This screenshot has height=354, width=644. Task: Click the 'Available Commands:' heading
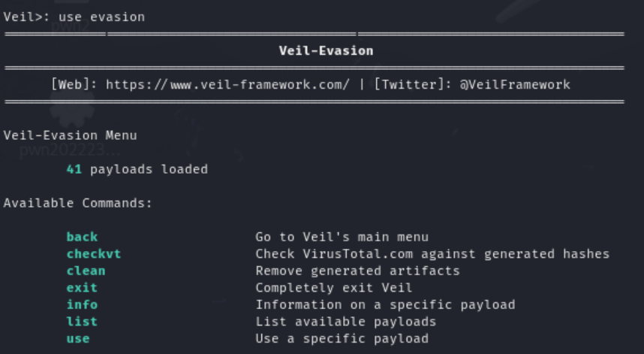pyautogui.click(x=78, y=203)
